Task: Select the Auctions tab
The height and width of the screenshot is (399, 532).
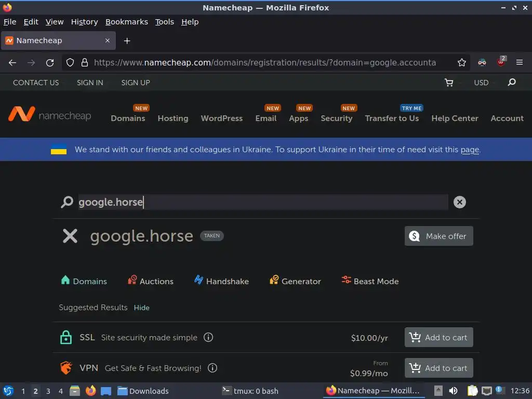Action: tap(150, 281)
